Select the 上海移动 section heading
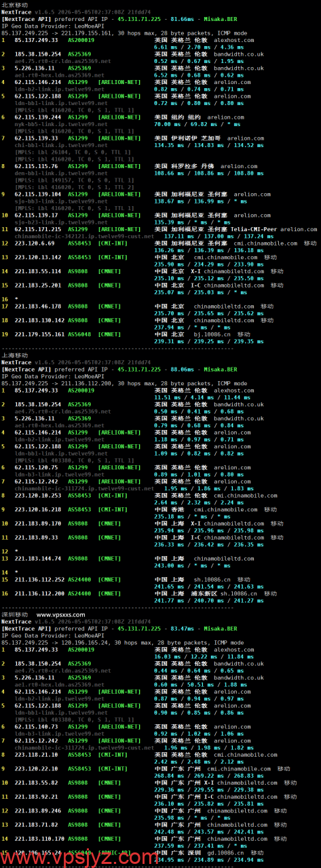Viewport: 321px width, 868px height. coord(15,355)
